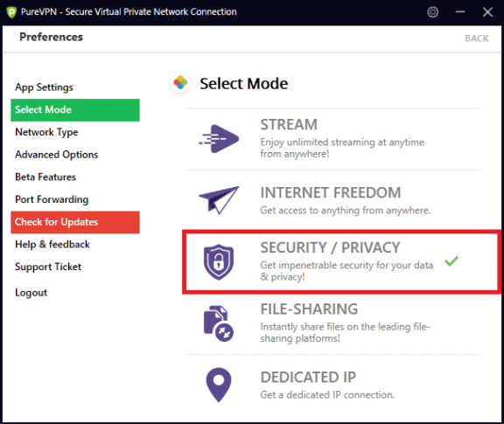Screen dimensions: 504x424
Task: Open Port Forwarding settings
Action: pyautogui.click(x=52, y=199)
